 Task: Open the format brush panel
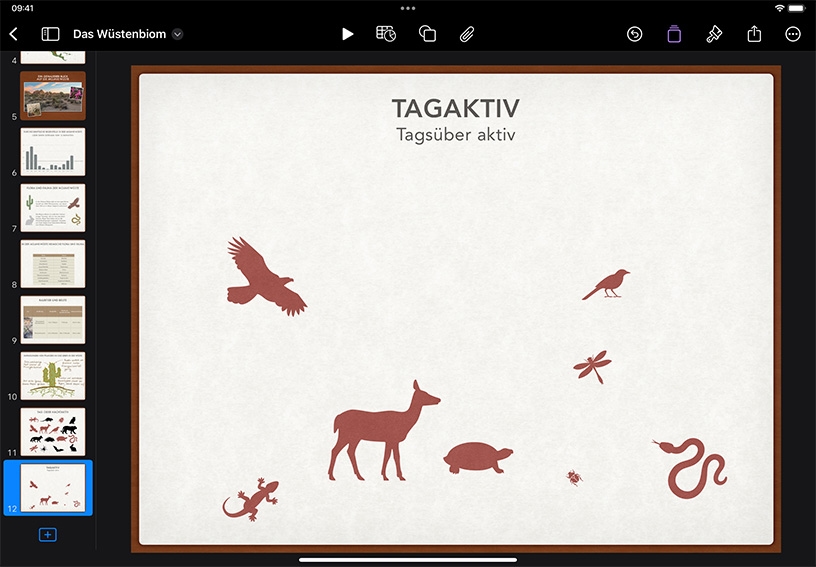click(714, 34)
